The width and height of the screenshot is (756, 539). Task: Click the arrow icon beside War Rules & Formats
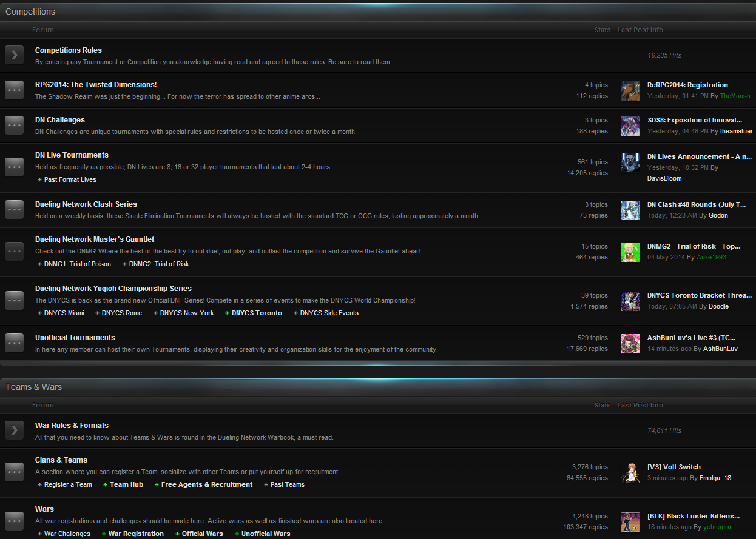pyautogui.click(x=14, y=430)
